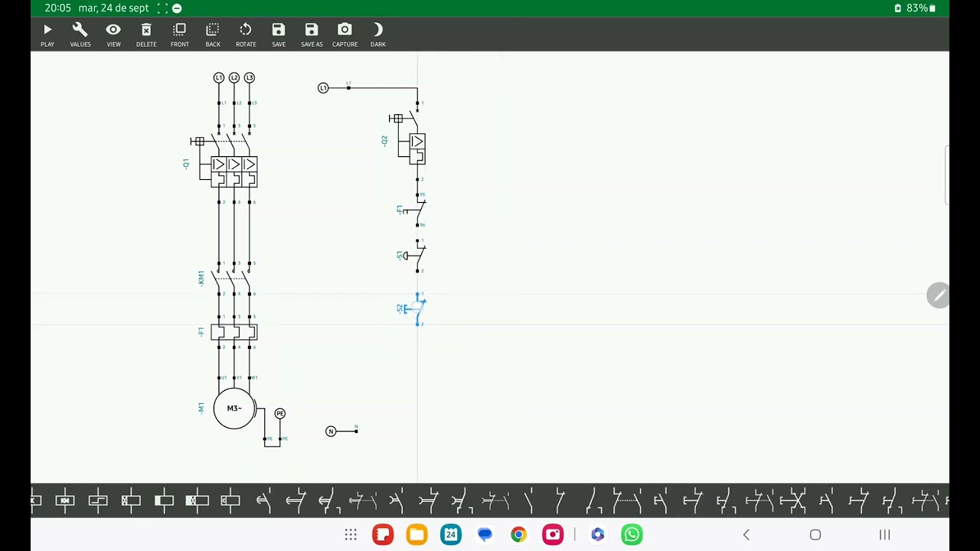Pick the pushbutton changeover contact symbol

click(726, 501)
